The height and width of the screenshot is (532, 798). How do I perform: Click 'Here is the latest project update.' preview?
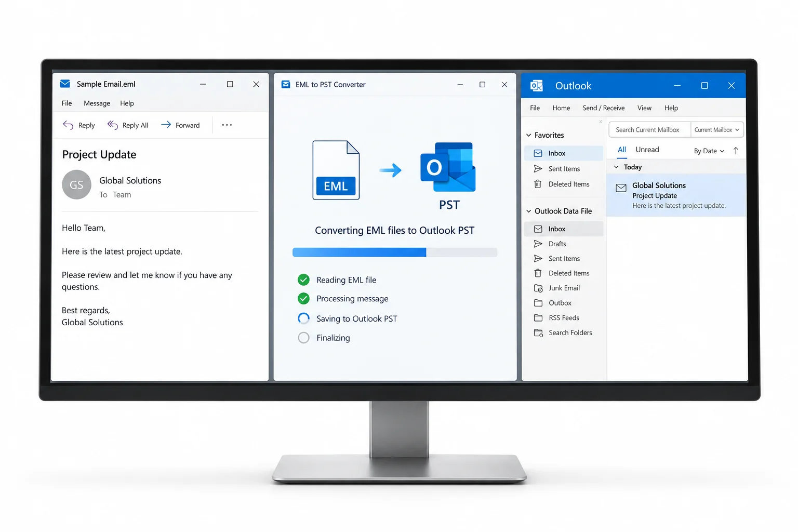point(679,206)
